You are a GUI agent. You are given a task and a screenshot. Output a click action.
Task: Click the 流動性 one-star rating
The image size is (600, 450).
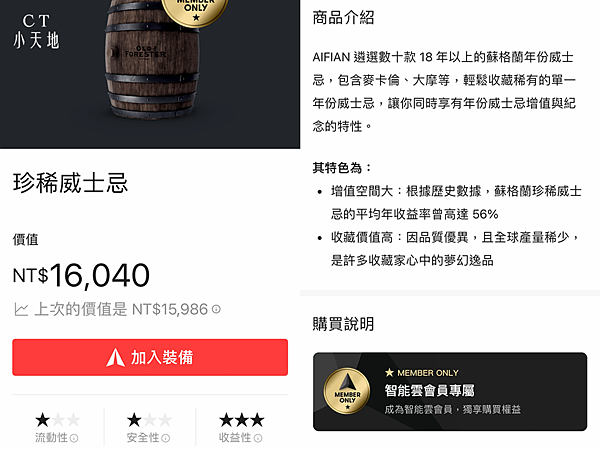pyautogui.click(x=57, y=420)
